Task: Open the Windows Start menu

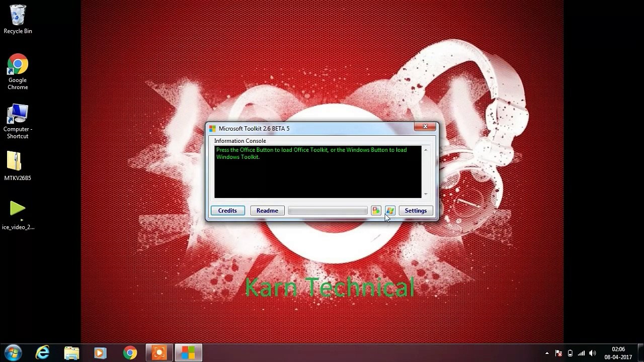Action: (x=13, y=353)
